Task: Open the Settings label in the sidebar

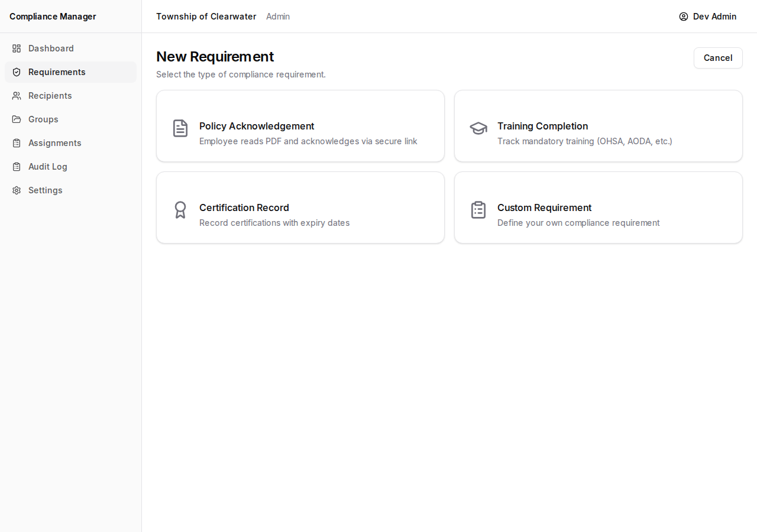Action: coord(46,190)
